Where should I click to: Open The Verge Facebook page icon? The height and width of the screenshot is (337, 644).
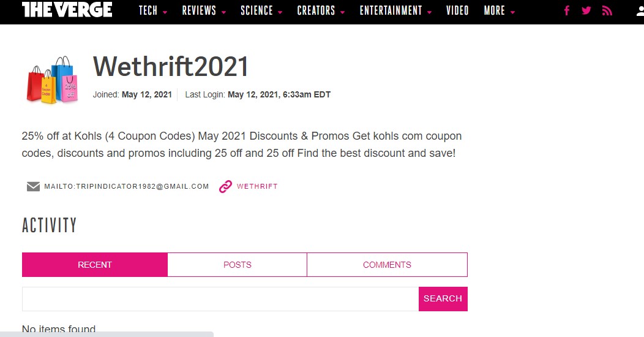coord(567,10)
